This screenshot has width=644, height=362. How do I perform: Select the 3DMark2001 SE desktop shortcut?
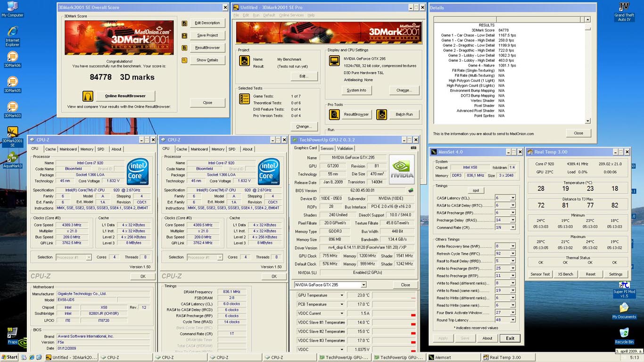pos(12,137)
